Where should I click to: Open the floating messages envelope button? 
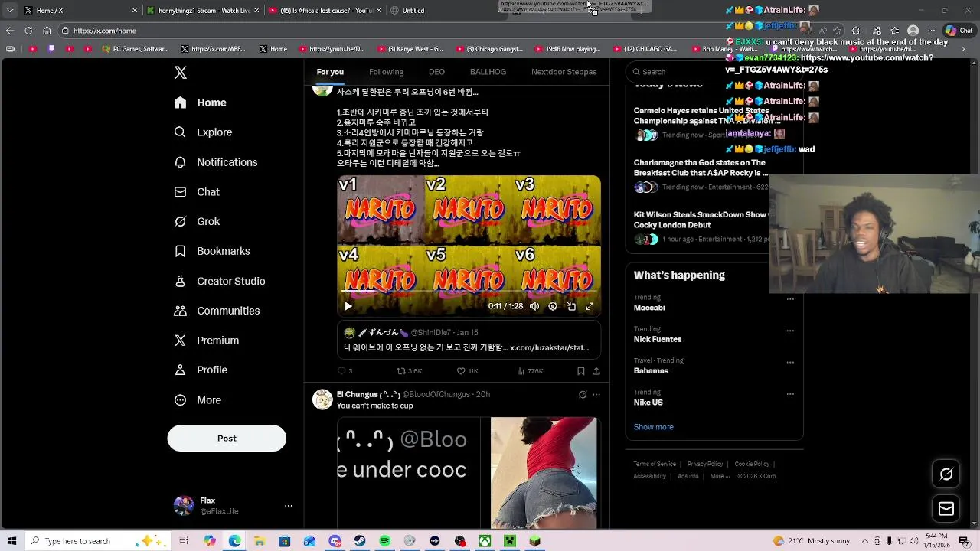point(946,509)
